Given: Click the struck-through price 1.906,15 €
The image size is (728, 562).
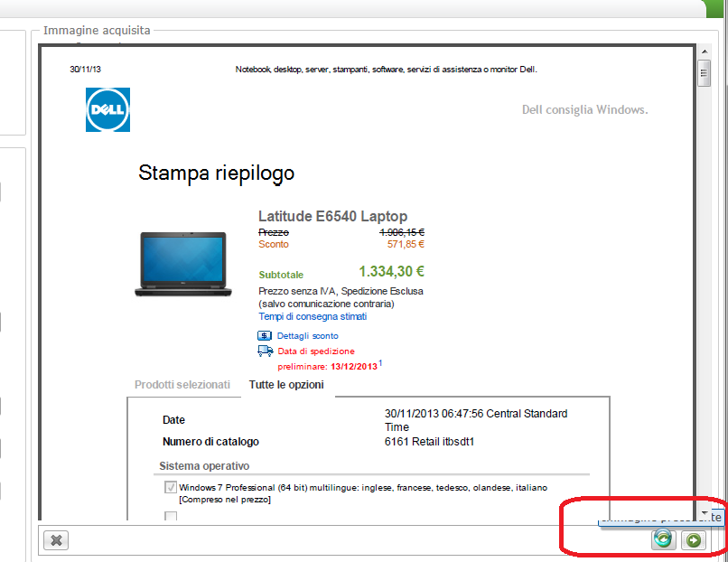Looking at the screenshot, I should (x=402, y=232).
